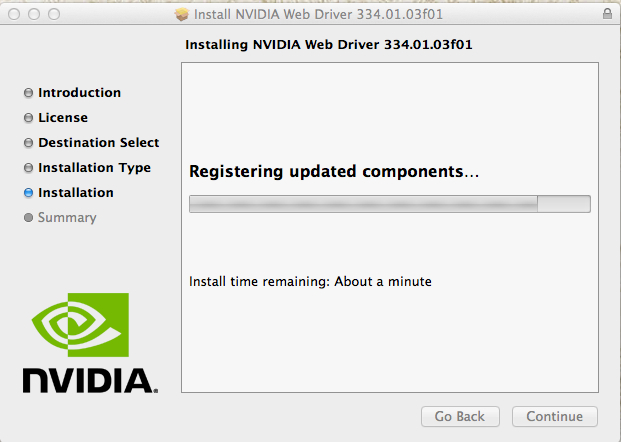This screenshot has width=621, height=442.
Task: Select the Summary step label
Action: point(67,217)
